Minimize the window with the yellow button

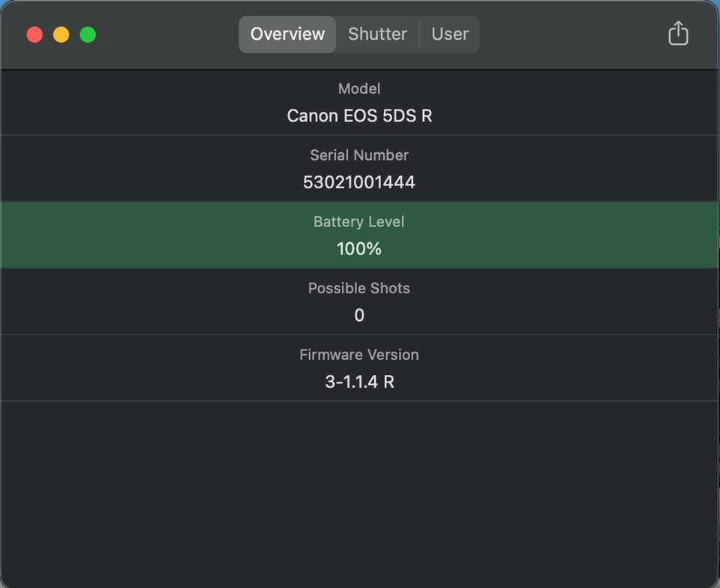pos(61,34)
